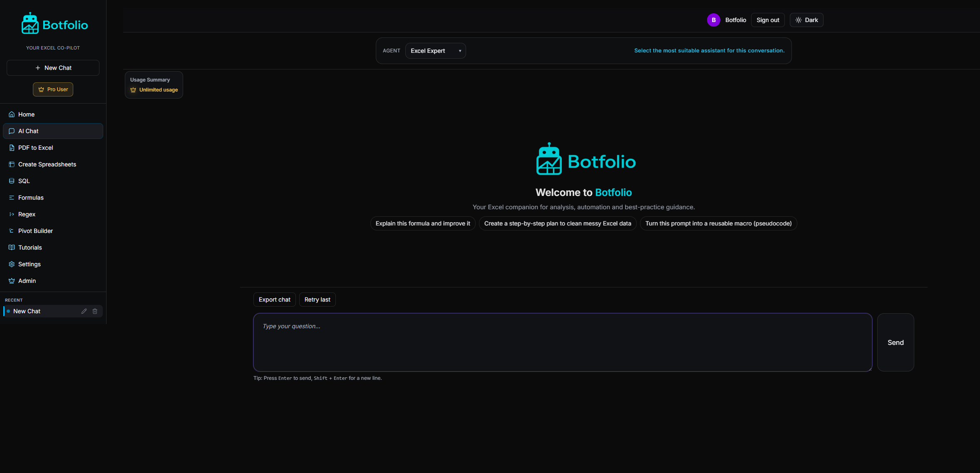
Task: Click the Export chat button
Action: [274, 299]
